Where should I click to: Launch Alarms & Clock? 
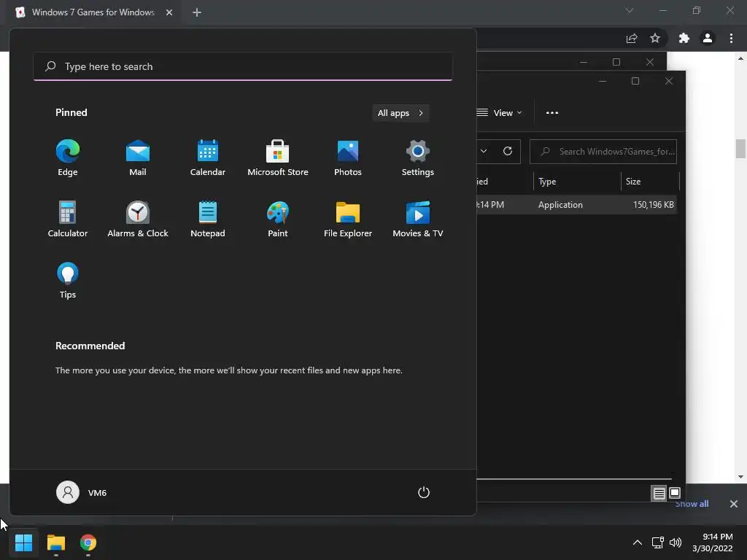click(x=138, y=219)
